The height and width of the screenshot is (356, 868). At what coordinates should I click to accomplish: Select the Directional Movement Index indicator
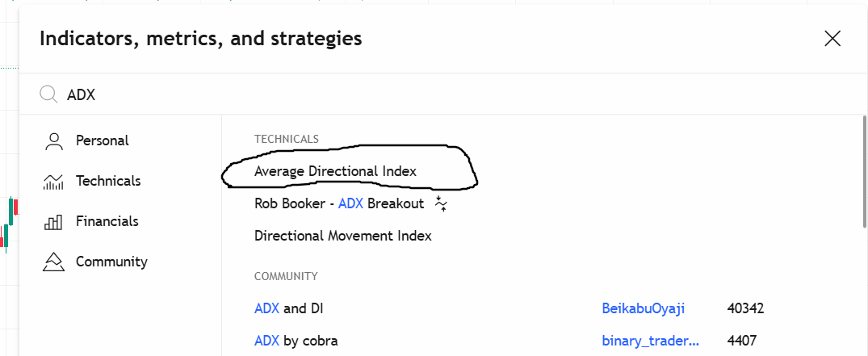[x=342, y=236]
